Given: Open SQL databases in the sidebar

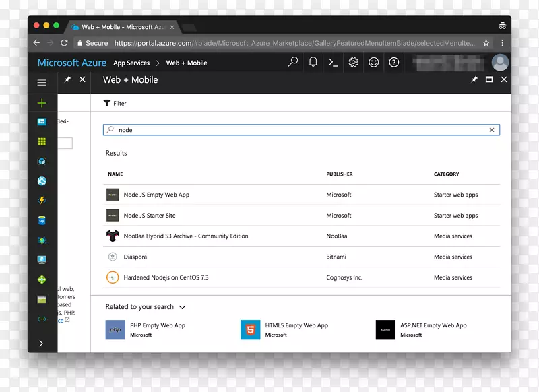Looking at the screenshot, I should pyautogui.click(x=42, y=220).
